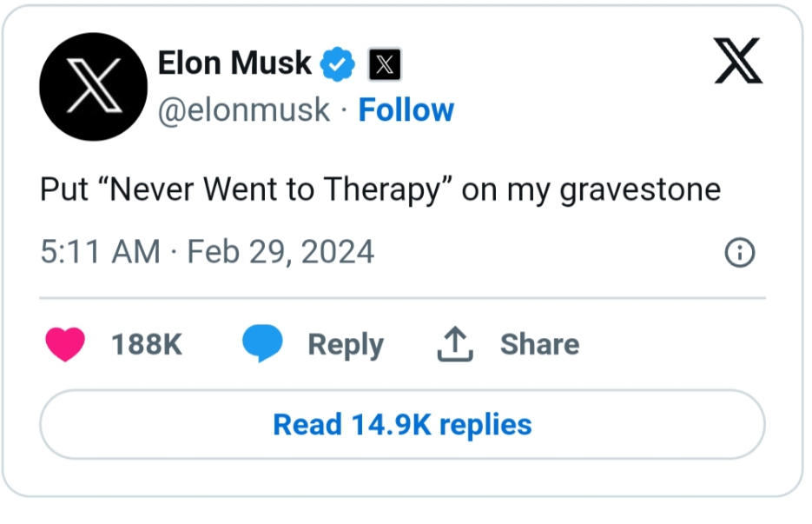Screen dimensions: 812x524
Task: Click the Reply text label
Action: click(346, 346)
